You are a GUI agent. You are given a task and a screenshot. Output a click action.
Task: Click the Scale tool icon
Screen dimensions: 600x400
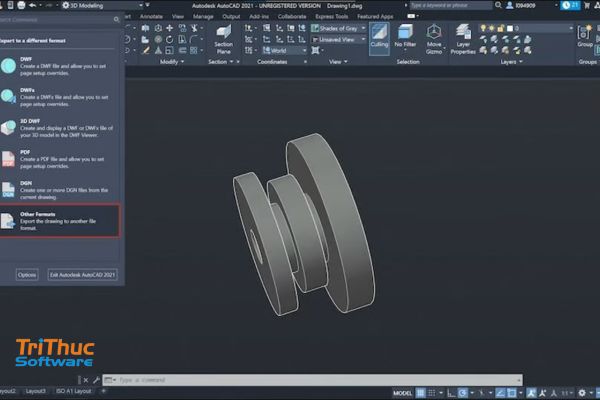[x=170, y=51]
